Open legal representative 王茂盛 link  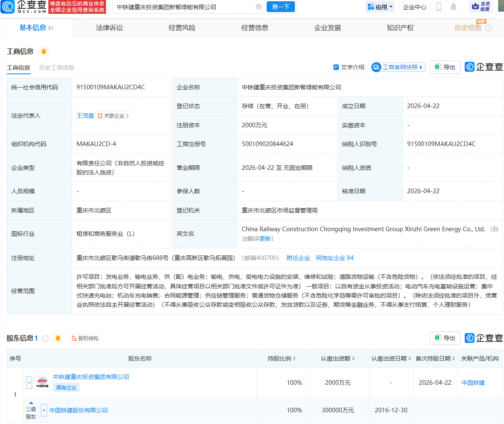click(x=85, y=116)
